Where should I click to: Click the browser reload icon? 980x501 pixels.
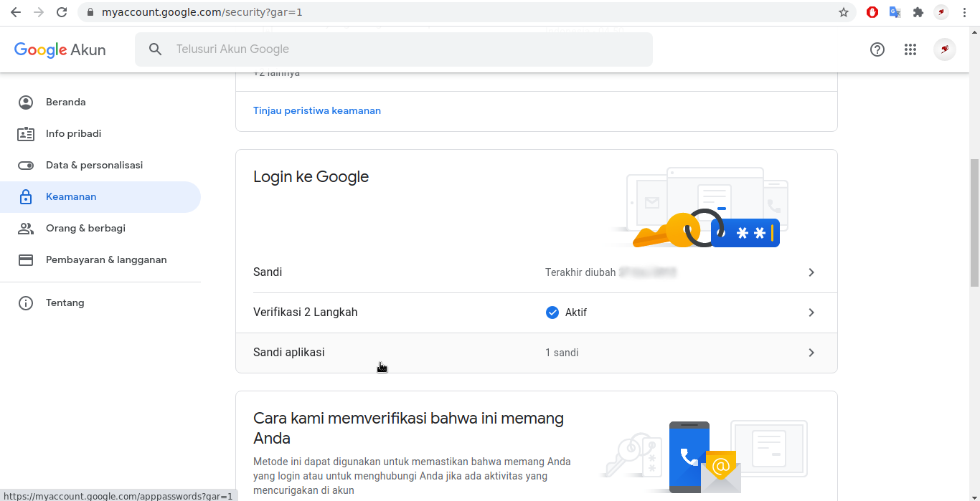(x=62, y=12)
